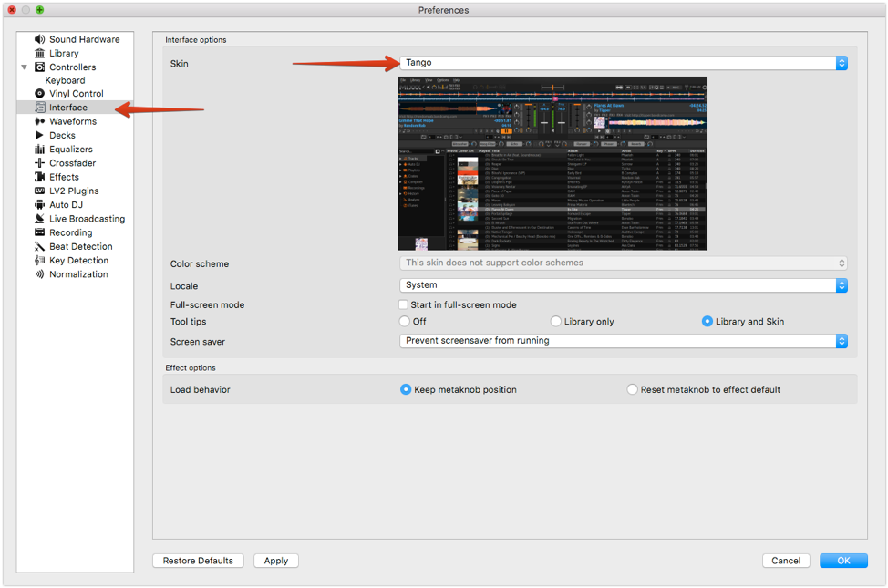Go to LV2 Plugins preferences
The width and height of the screenshot is (888, 588).
[x=74, y=191]
